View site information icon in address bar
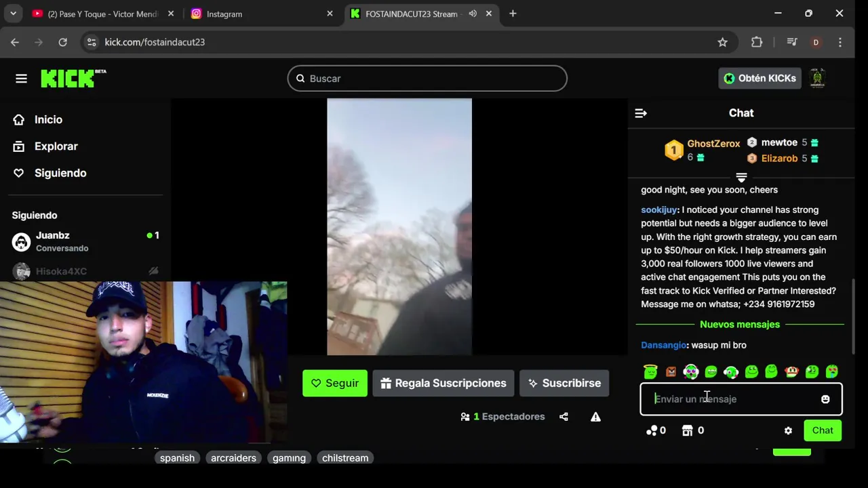The height and width of the screenshot is (488, 868). click(x=92, y=42)
